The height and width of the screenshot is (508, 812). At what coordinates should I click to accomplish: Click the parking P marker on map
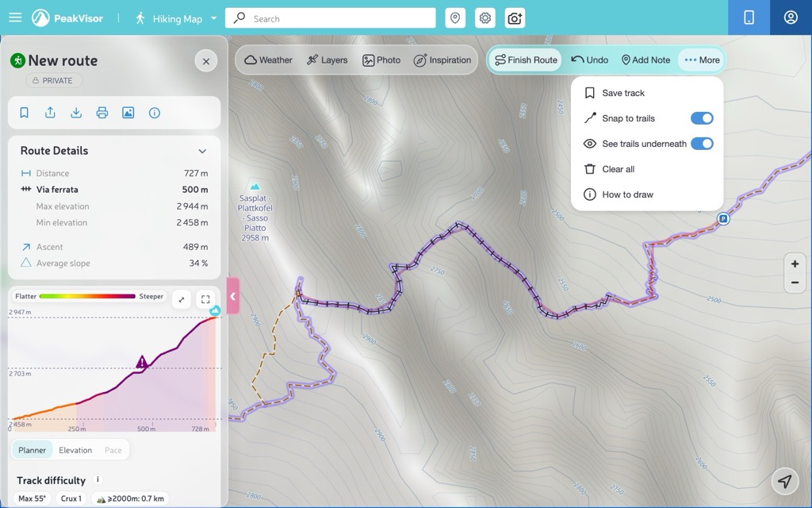(723, 219)
